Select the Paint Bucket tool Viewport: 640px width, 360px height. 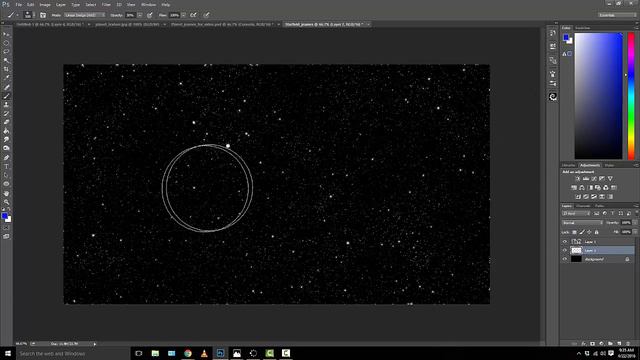pos(6,131)
